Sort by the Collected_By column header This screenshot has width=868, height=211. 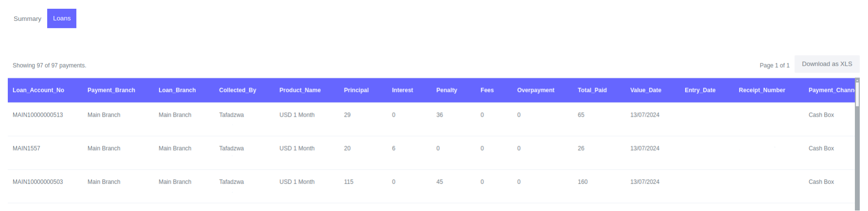tap(237, 90)
